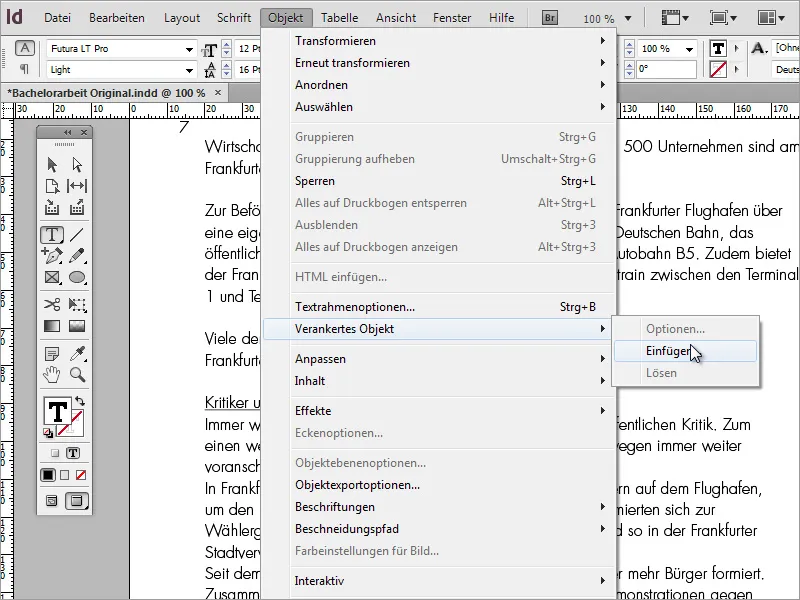
Task: Select the Content Collector tool
Action: (52, 207)
